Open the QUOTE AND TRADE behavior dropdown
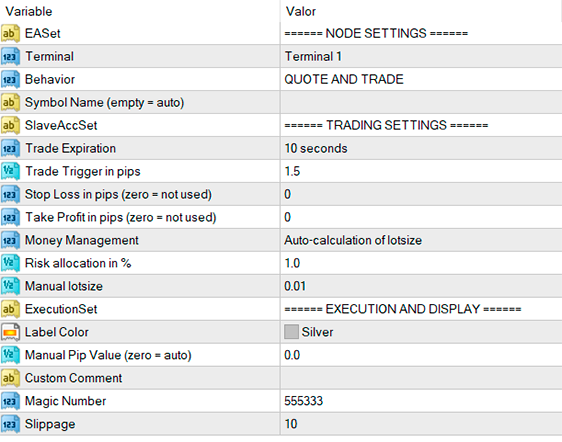Viewport: 562px width, 442px height. coord(421,79)
